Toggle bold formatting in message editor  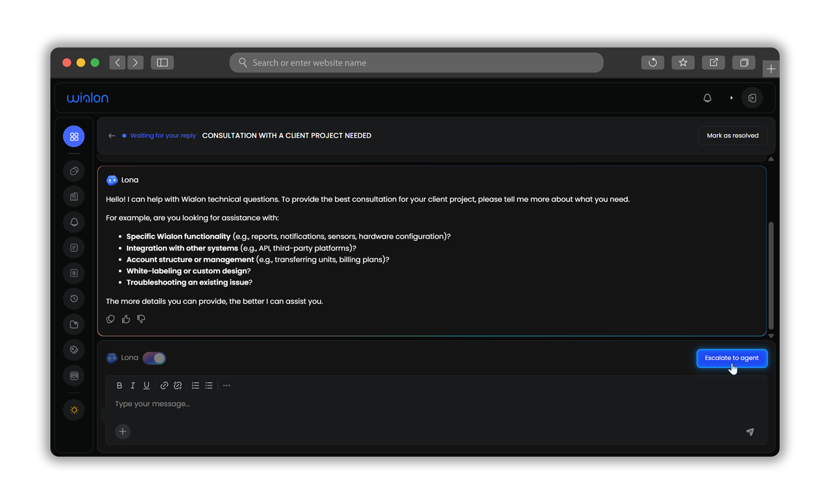point(119,385)
